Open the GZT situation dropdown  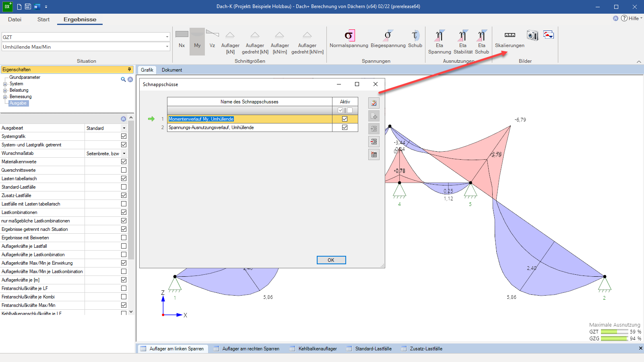click(167, 37)
